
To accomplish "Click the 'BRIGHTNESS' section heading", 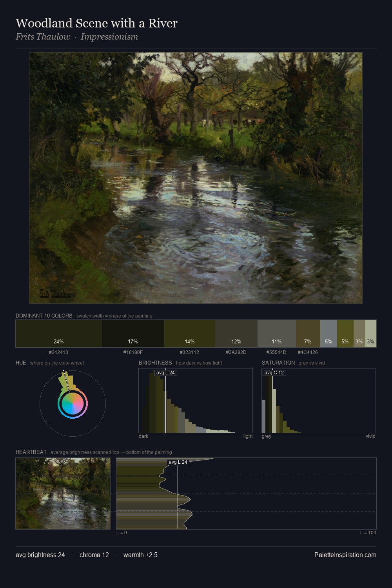I will pyautogui.click(x=155, y=363).
